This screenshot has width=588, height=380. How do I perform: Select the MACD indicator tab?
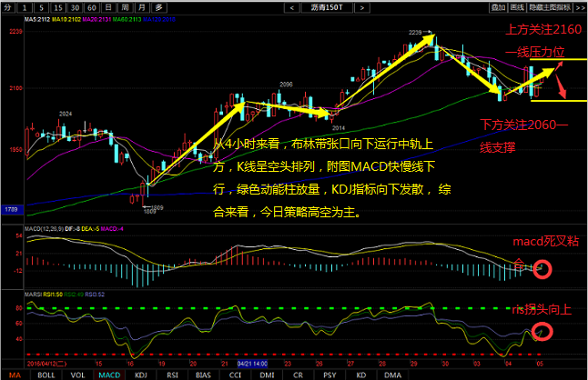click(108, 374)
